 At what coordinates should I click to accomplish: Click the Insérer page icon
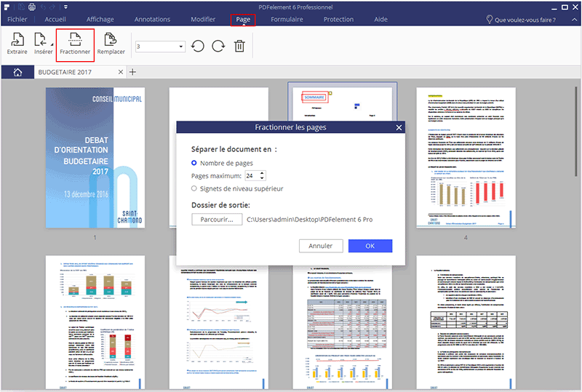pos(41,44)
